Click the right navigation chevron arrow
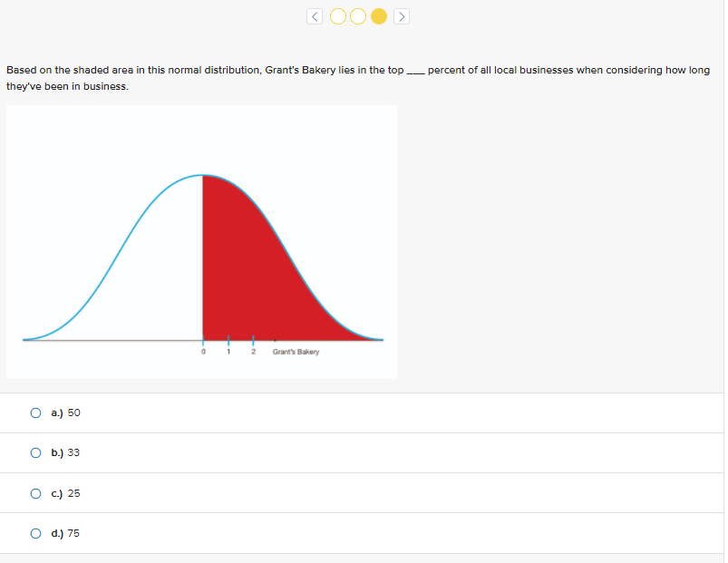Screen dimensions: 728x563 402,15
